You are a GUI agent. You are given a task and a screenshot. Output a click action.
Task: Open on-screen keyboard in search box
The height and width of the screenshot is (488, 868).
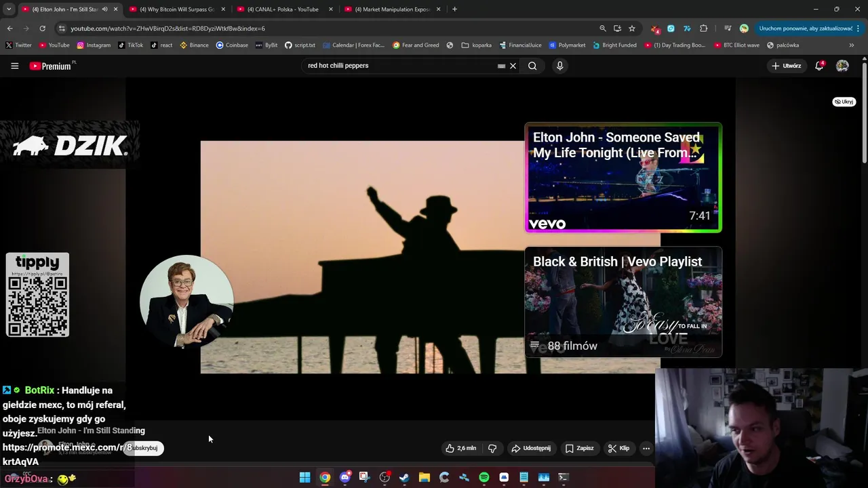501,66
